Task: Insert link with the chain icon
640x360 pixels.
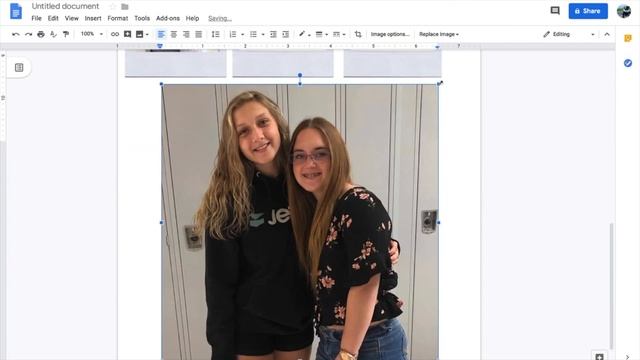Action: (115, 34)
